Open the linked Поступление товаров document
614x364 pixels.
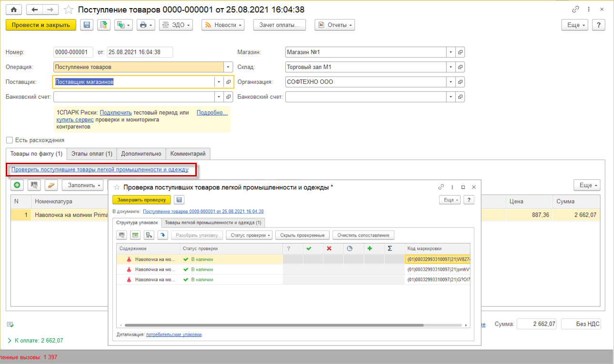point(203,211)
